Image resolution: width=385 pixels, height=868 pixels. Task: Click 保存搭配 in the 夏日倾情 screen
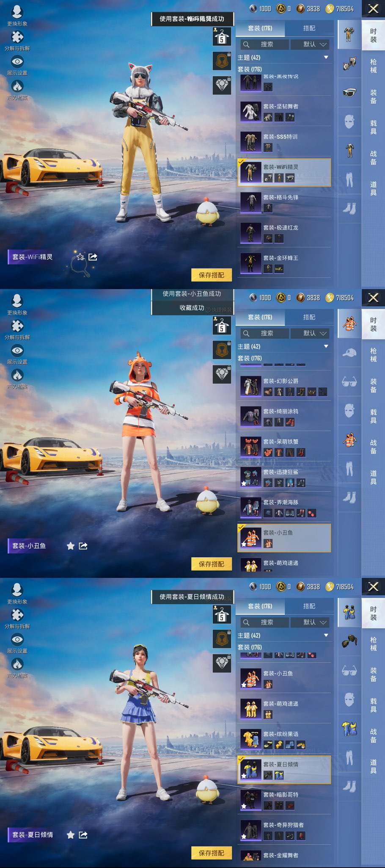pos(212,853)
